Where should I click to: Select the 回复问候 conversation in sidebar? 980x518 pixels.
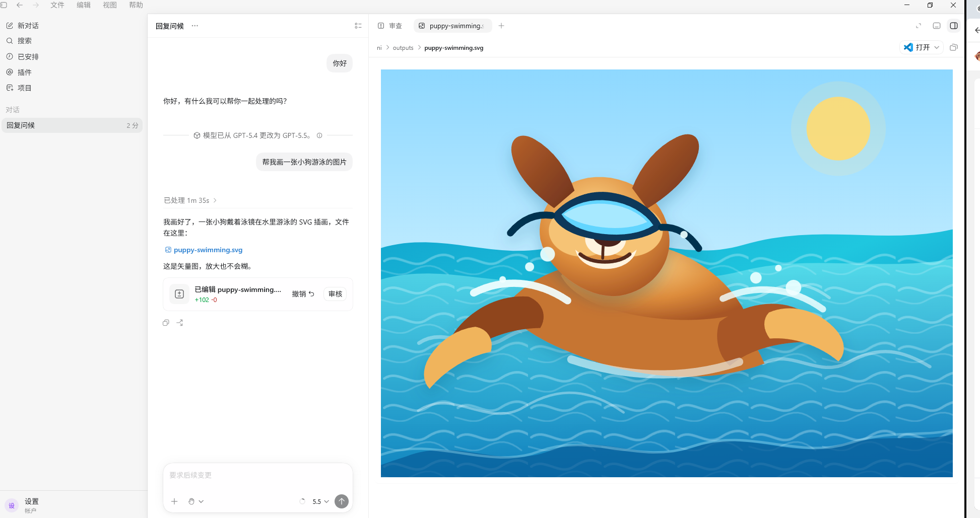click(72, 125)
